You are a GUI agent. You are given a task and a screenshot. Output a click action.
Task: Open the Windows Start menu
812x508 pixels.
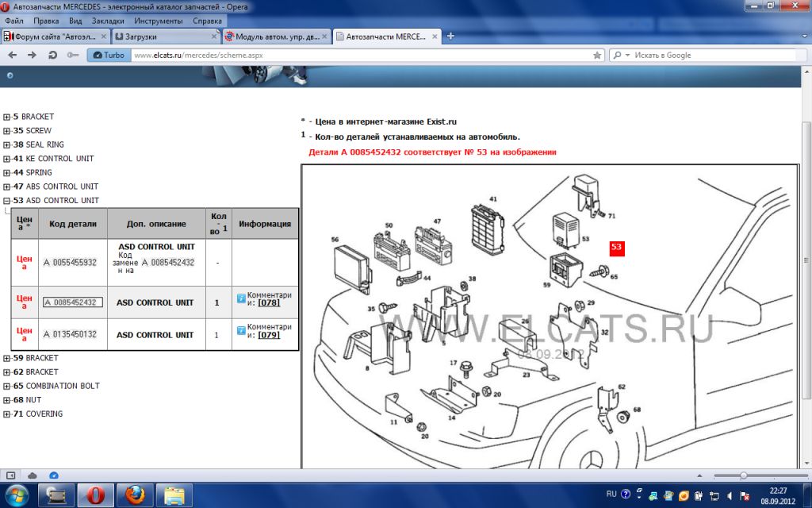pos(17,495)
